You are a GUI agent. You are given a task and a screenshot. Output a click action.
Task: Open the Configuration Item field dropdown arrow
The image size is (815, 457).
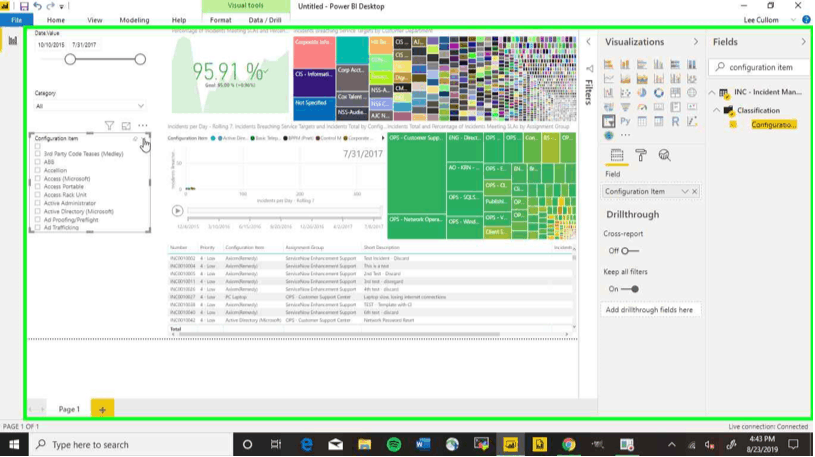[685, 191]
